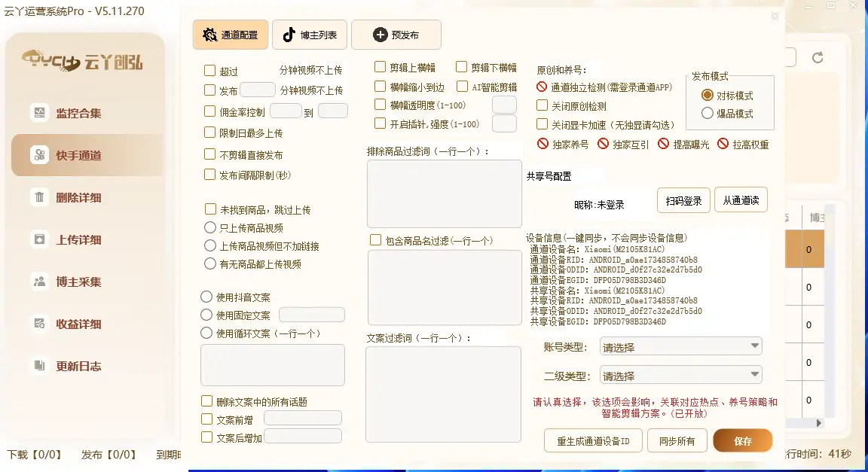The width and height of the screenshot is (868, 472).
Task: Click the 扫码登录 button
Action: [x=683, y=200]
